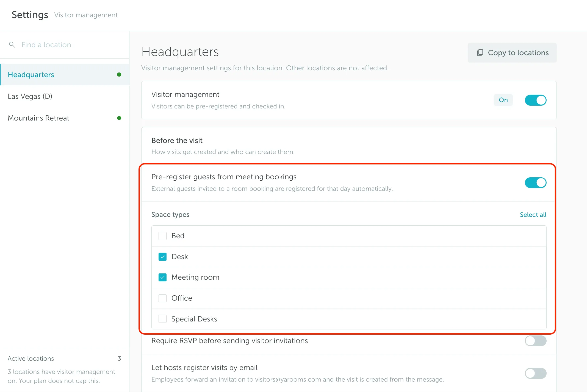
Task: Click the On status badge
Action: pyautogui.click(x=503, y=100)
